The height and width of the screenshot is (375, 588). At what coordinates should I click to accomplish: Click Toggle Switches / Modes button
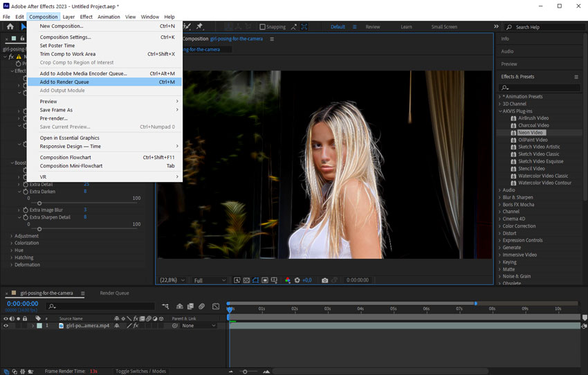(140, 372)
